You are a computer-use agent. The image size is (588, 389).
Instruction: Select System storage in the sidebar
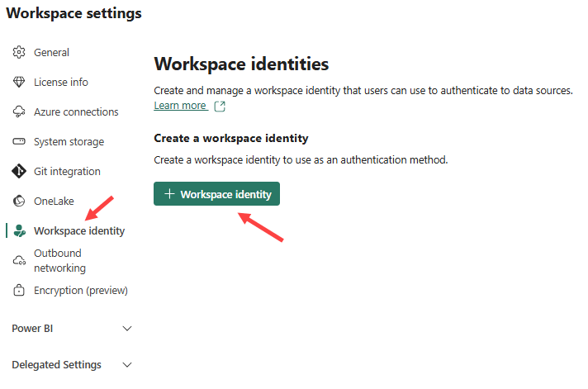point(69,142)
